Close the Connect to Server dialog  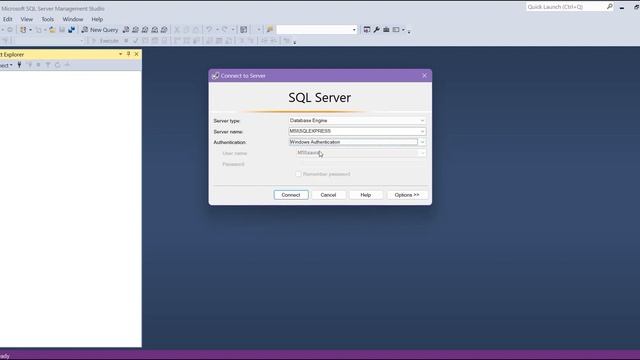pyautogui.click(x=424, y=76)
